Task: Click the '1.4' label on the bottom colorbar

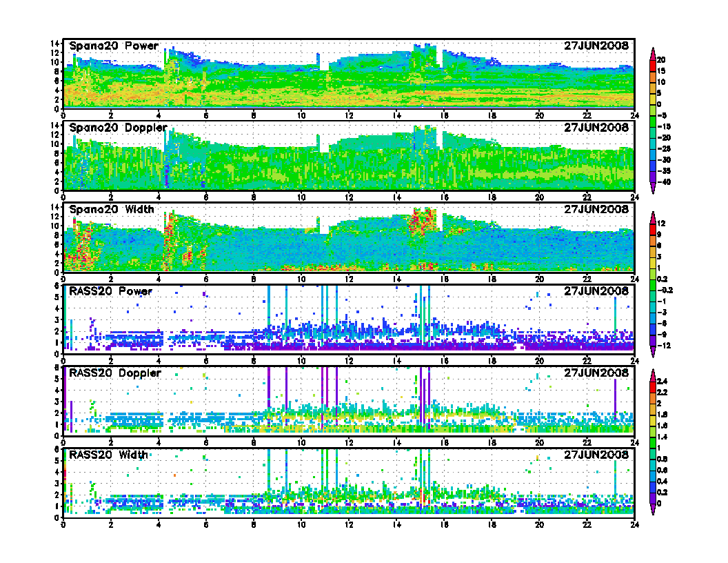Action: click(x=662, y=437)
